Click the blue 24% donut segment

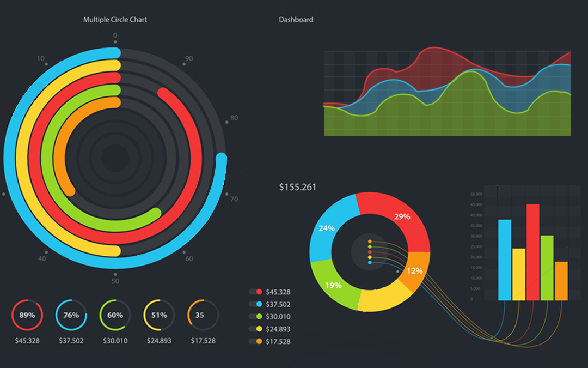[x=328, y=229]
